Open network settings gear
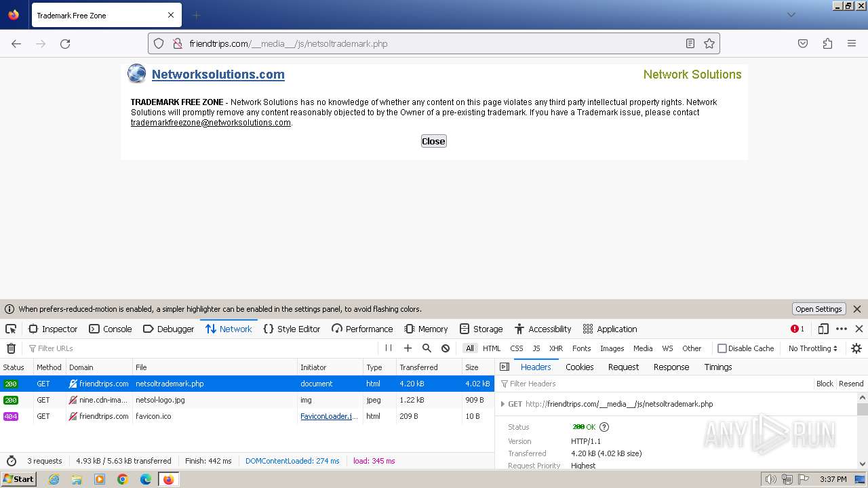The image size is (868, 488). 856,348
